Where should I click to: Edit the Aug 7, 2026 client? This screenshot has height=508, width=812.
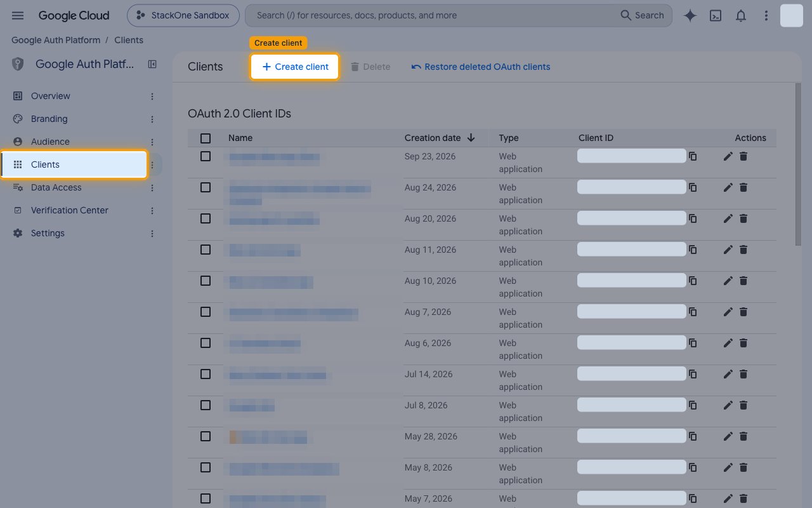tap(728, 312)
